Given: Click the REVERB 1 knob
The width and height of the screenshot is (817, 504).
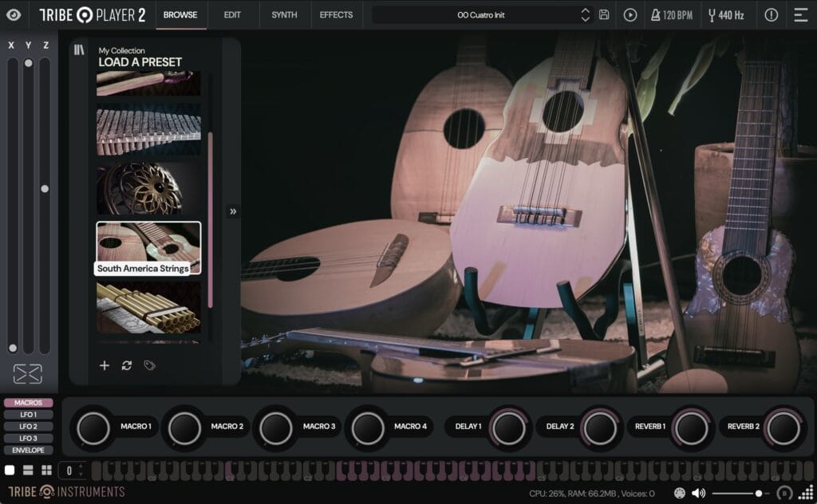Looking at the screenshot, I should pyautogui.click(x=692, y=428).
